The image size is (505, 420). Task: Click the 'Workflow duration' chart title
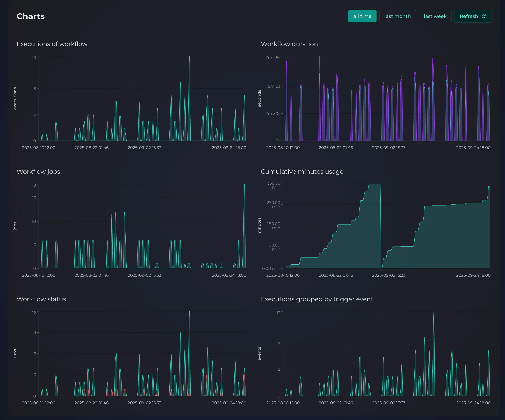pyautogui.click(x=289, y=44)
